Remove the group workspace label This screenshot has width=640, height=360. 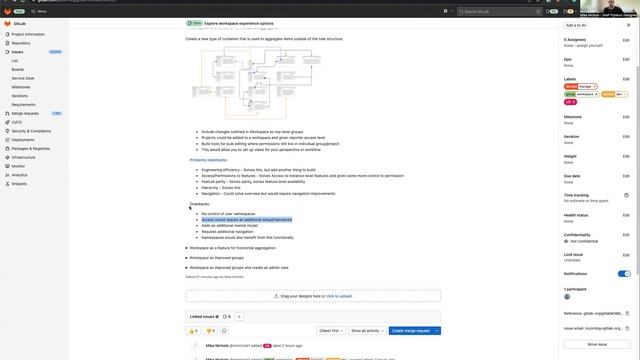click(x=596, y=94)
